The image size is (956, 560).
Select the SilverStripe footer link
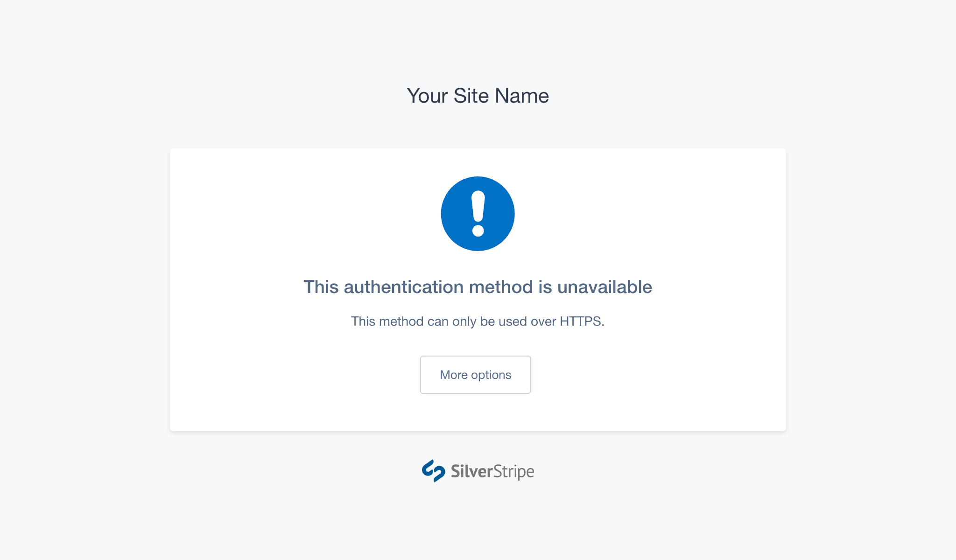[478, 471]
